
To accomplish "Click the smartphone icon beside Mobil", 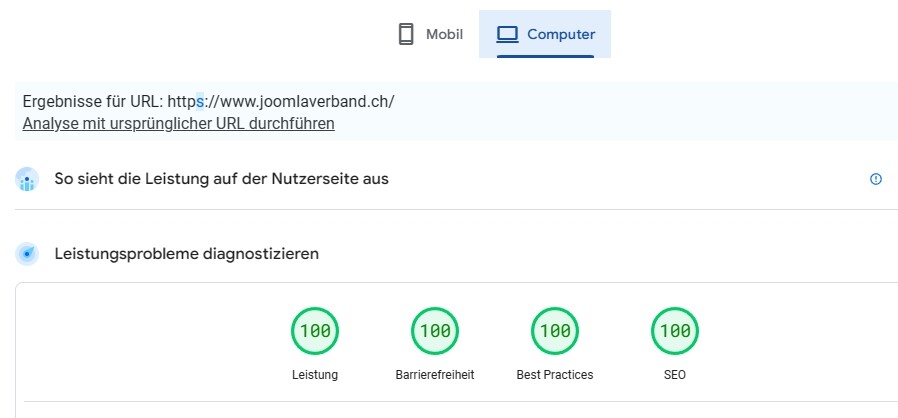I will click(405, 34).
